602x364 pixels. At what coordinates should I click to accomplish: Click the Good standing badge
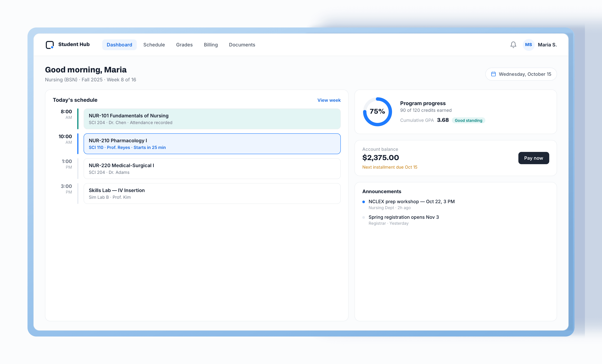point(468,120)
